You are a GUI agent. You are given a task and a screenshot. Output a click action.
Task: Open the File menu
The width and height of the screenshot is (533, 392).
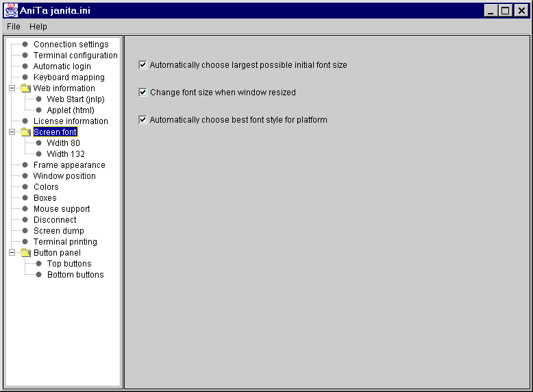(x=14, y=27)
